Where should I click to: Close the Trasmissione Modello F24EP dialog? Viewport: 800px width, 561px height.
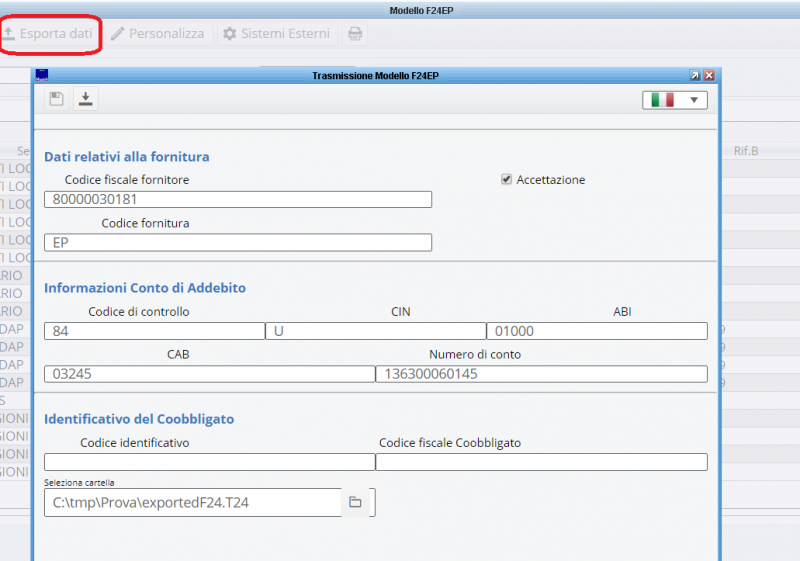[709, 75]
